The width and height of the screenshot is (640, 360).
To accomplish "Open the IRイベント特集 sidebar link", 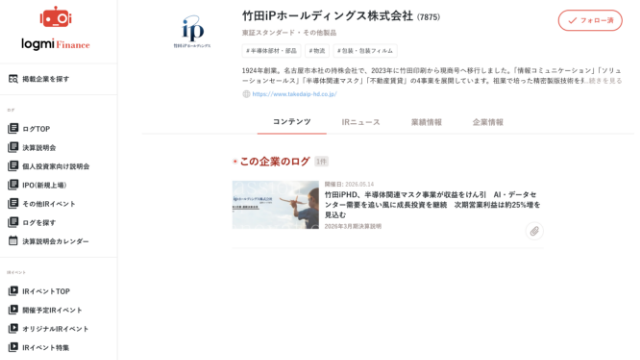I will [x=46, y=348].
